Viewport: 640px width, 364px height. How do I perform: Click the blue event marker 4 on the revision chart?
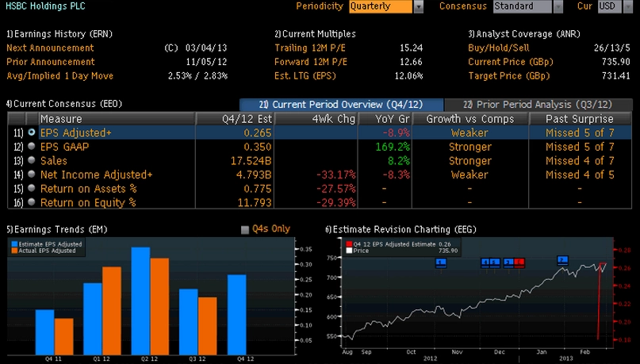(x=485, y=262)
